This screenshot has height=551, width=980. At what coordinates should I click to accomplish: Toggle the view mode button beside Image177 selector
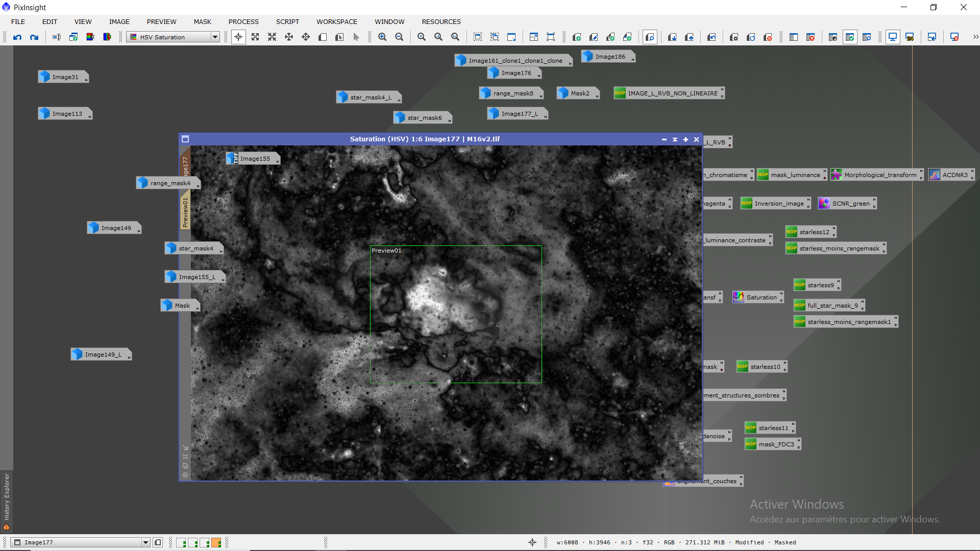click(158, 543)
